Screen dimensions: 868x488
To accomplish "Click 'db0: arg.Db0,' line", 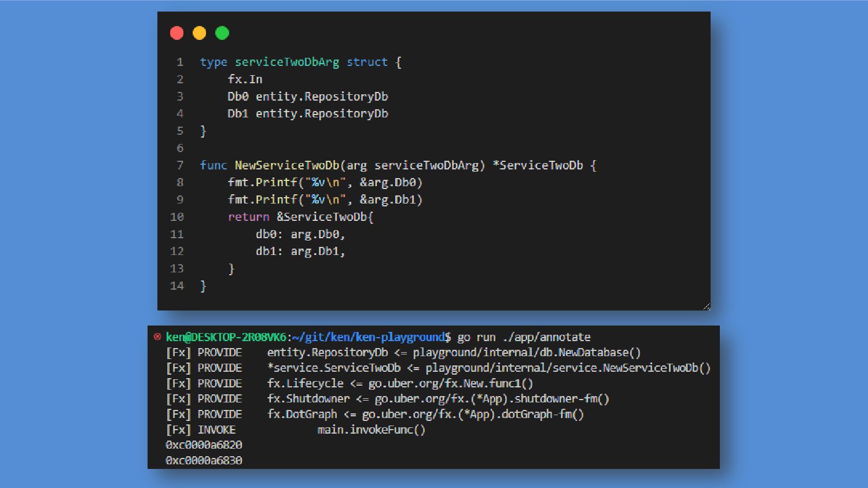I will (x=300, y=234).
